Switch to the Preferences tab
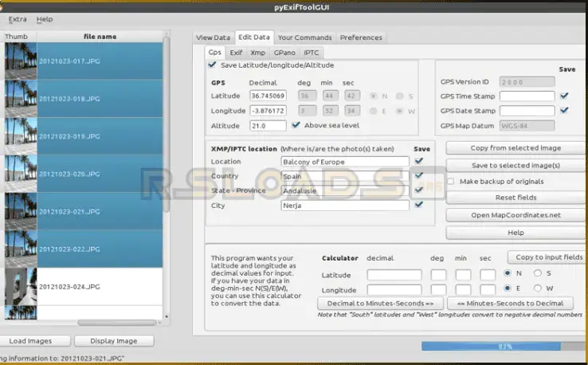 (x=361, y=37)
